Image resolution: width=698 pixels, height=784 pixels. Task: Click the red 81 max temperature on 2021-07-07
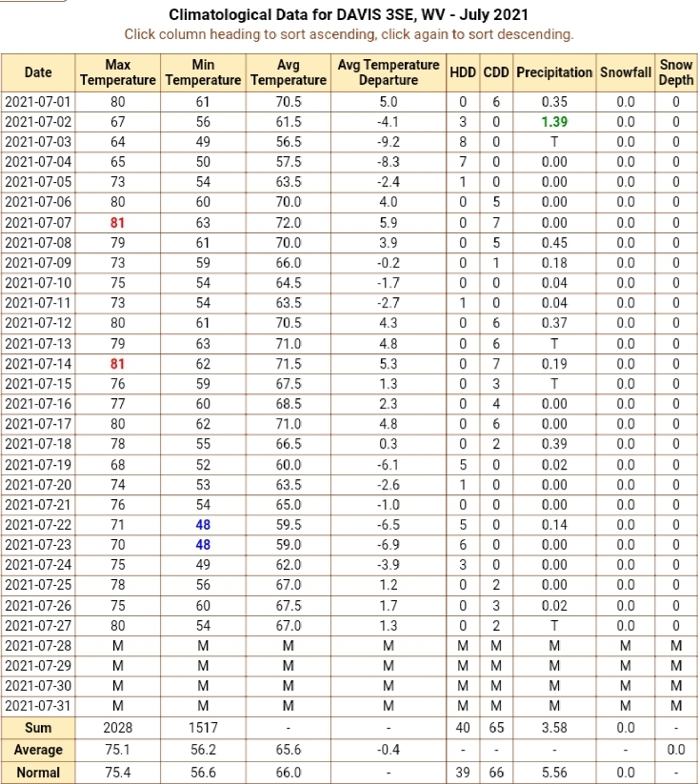117,223
